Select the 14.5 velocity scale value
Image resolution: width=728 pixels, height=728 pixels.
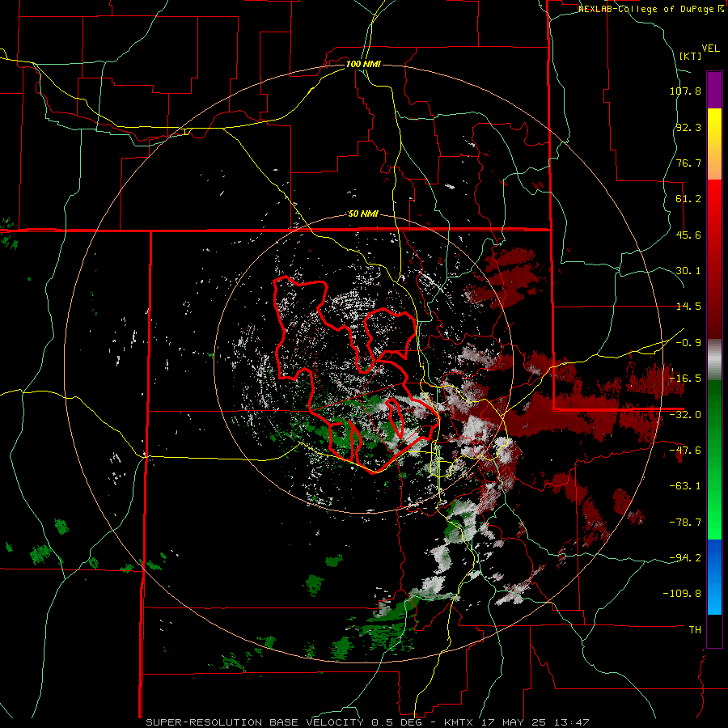coord(688,307)
